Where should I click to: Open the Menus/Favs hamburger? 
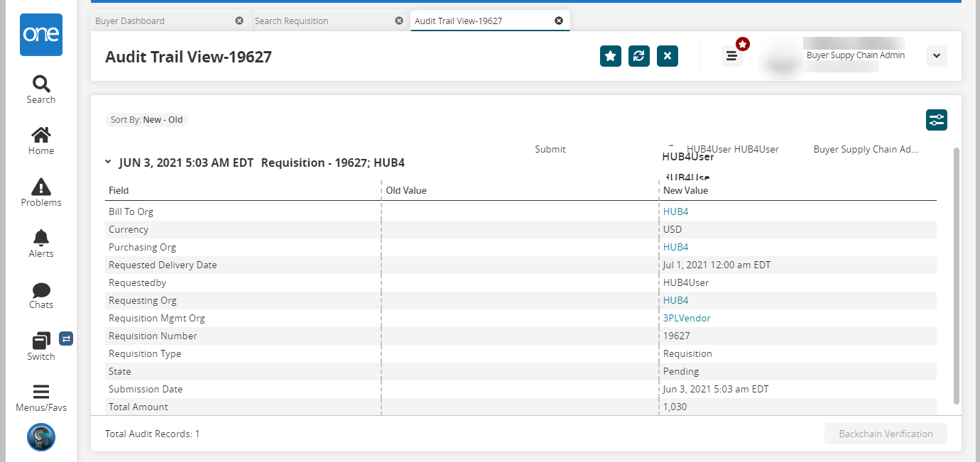(x=41, y=397)
